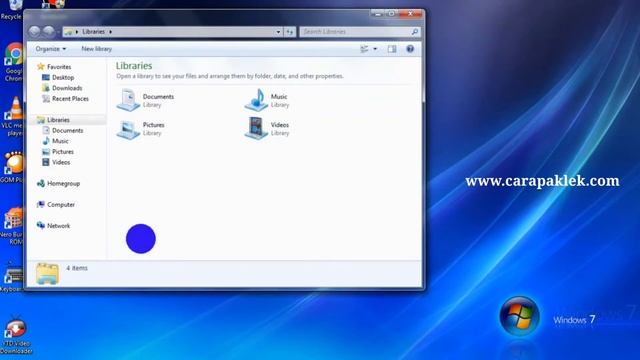Select the Videos library icon
The image size is (640, 360).
click(x=256, y=128)
